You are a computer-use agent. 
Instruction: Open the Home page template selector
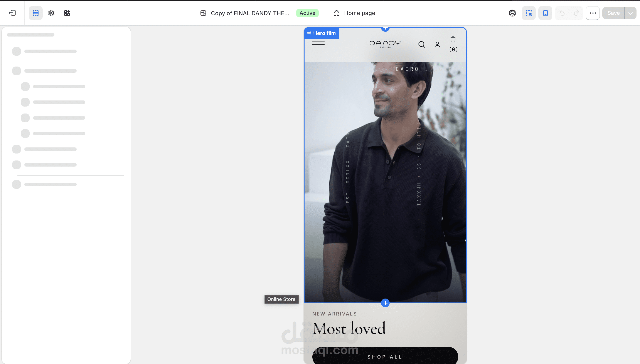click(x=354, y=13)
